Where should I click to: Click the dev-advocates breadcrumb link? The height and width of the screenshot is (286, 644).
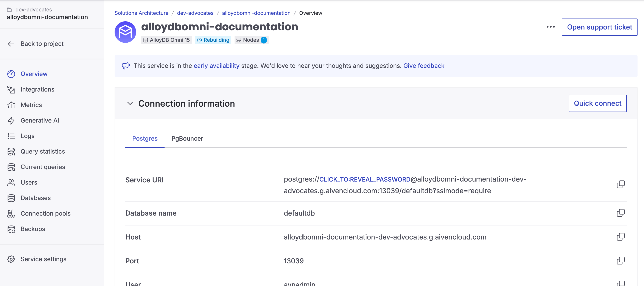[195, 13]
